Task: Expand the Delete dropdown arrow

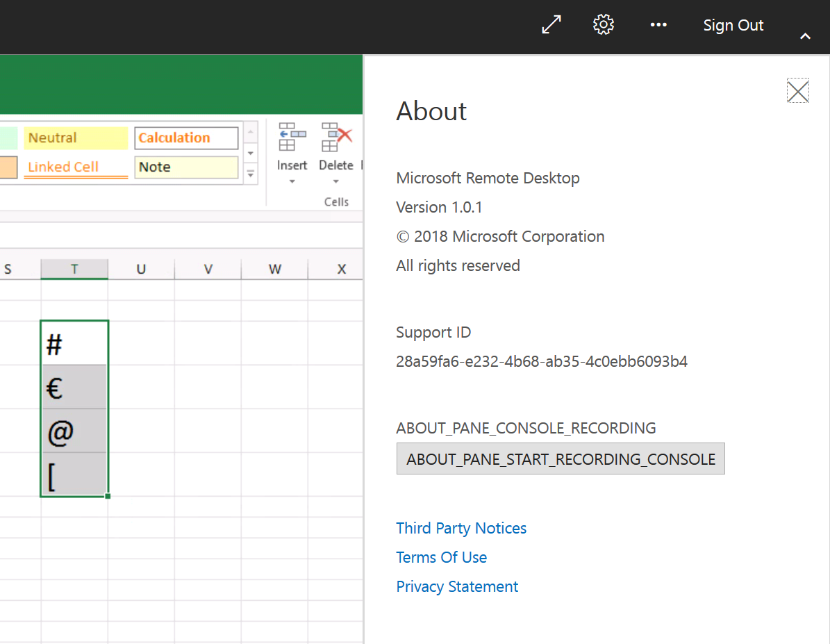Action: pyautogui.click(x=336, y=182)
